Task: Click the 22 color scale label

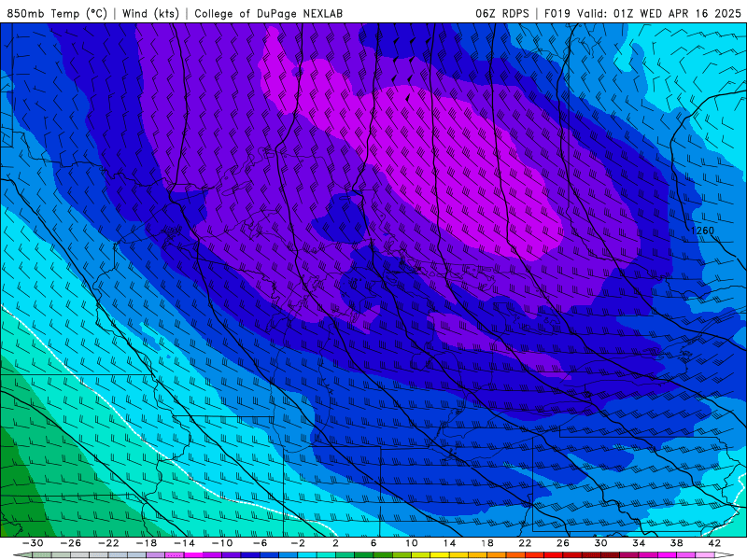Action: (x=525, y=543)
